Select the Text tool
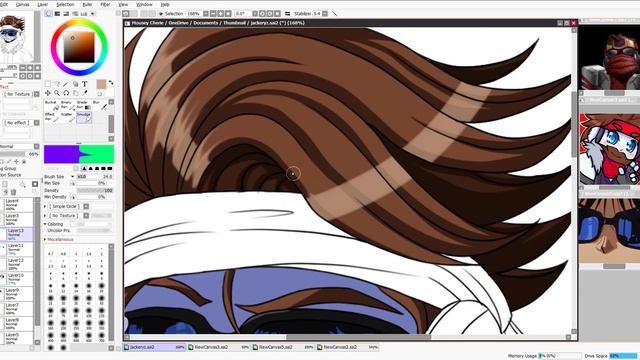640x360 pixels. [x=84, y=84]
